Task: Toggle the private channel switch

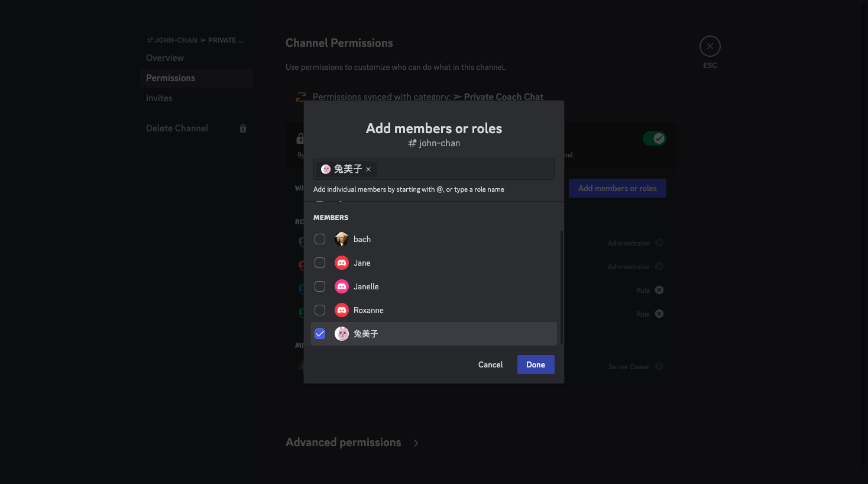Action: click(654, 138)
